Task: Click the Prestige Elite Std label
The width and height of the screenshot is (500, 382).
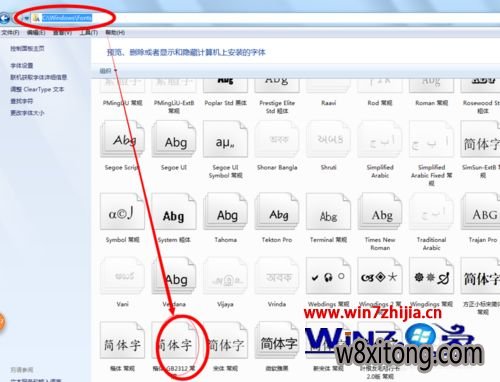Action: click(277, 107)
